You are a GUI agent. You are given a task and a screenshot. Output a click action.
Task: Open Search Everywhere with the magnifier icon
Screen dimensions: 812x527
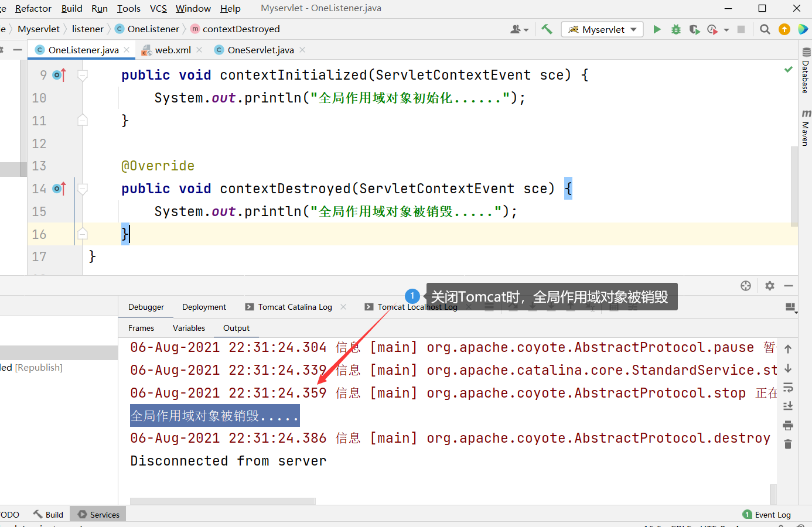764,29
